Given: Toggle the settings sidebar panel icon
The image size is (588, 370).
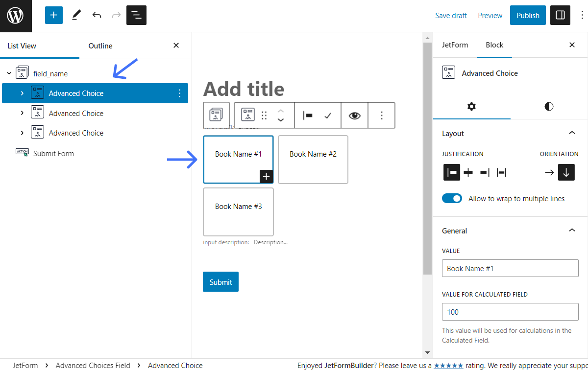Looking at the screenshot, I should (560, 15).
